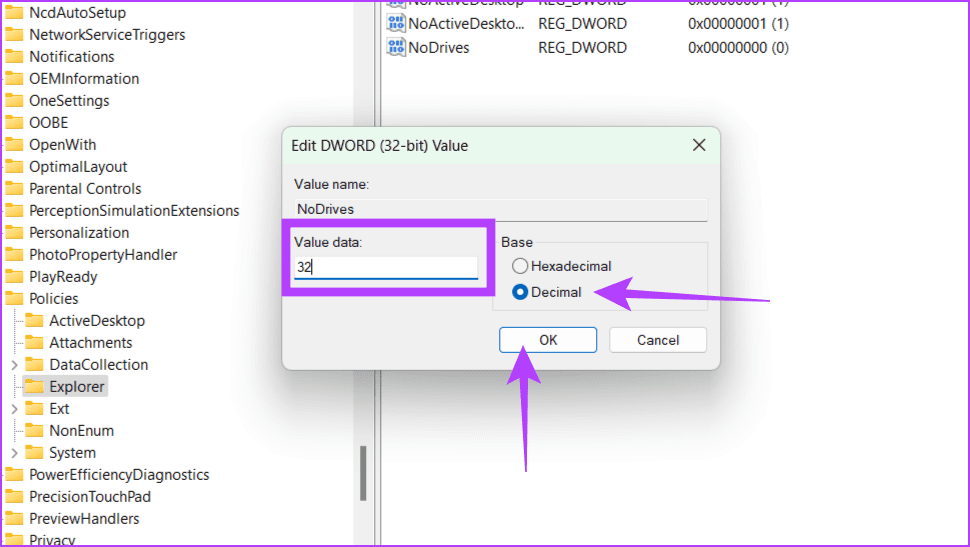Open the Policies folder icon
This screenshot has height=547, width=970.
(x=14, y=299)
